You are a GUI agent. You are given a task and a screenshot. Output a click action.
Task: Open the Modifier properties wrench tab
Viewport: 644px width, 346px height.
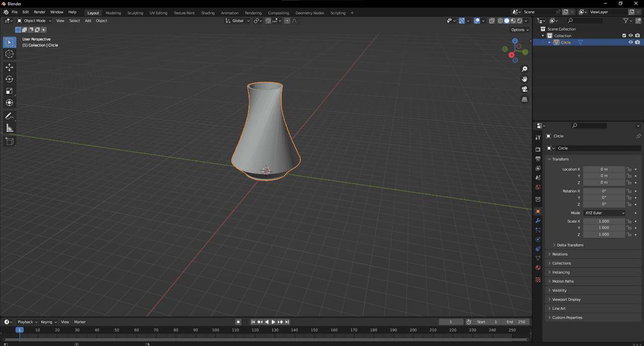538,221
